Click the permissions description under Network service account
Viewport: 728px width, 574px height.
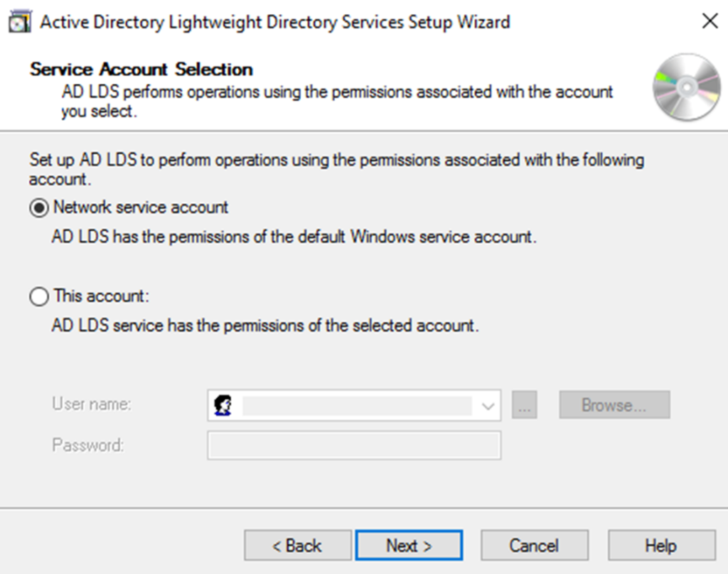284,238
